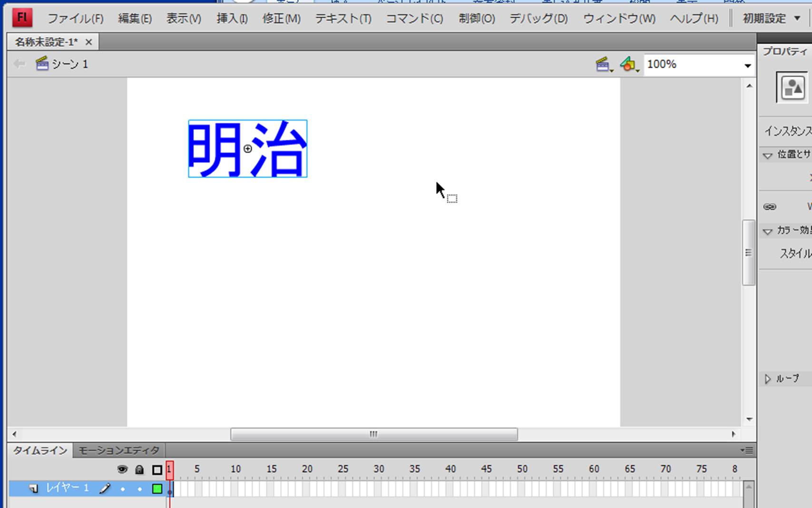Open the 100% zoom dropdown
Screen dimensions: 812x508
[x=747, y=65]
